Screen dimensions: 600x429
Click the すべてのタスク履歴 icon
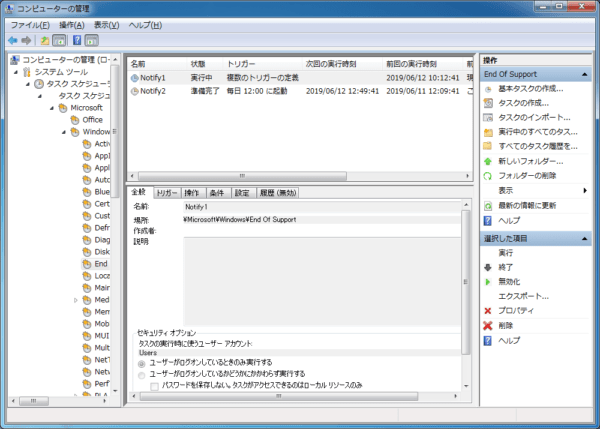[488, 147]
